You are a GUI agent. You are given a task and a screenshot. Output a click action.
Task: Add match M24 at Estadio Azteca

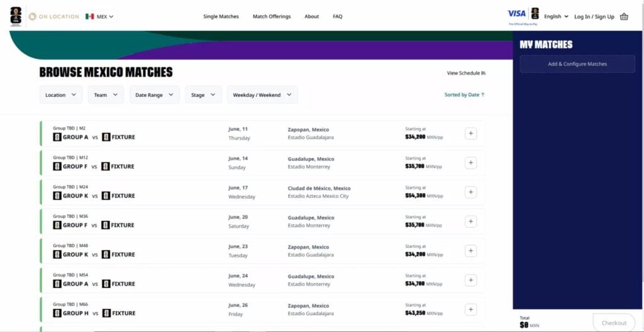(471, 192)
